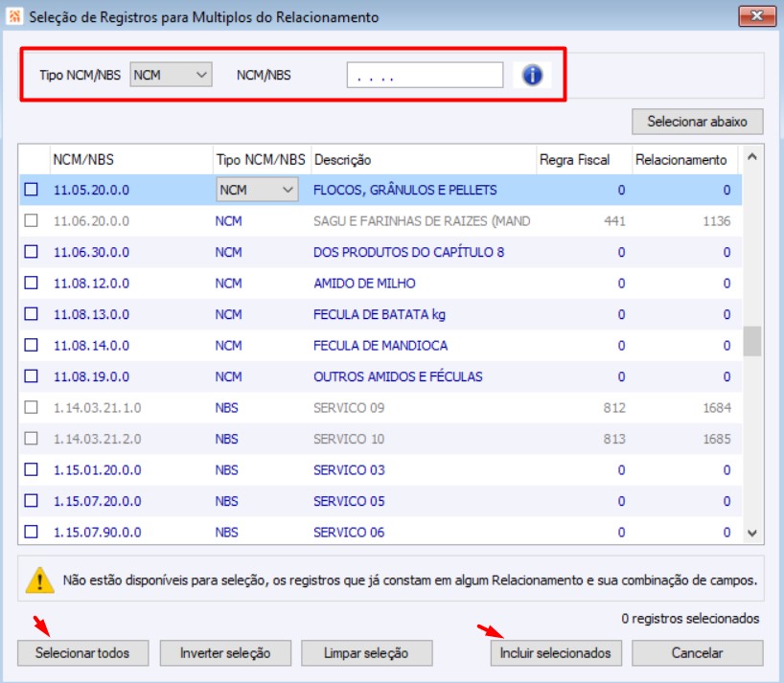Image resolution: width=784 pixels, height=683 pixels.
Task: Select description FECULA DE BATATA kg
Action: tap(379, 314)
